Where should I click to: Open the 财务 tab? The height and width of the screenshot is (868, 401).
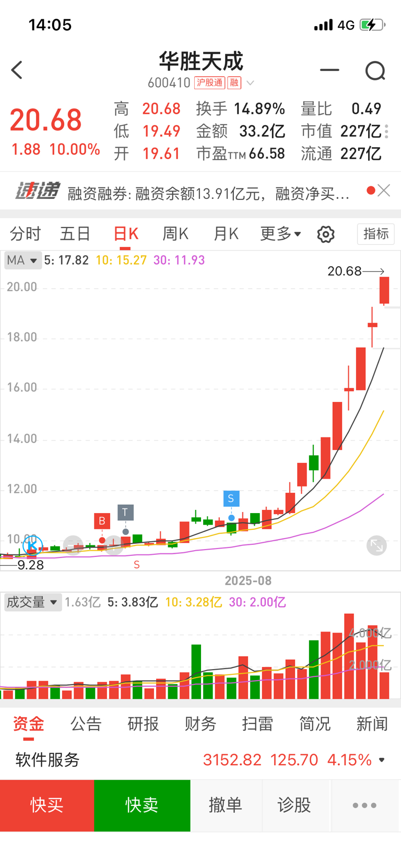pos(200,724)
